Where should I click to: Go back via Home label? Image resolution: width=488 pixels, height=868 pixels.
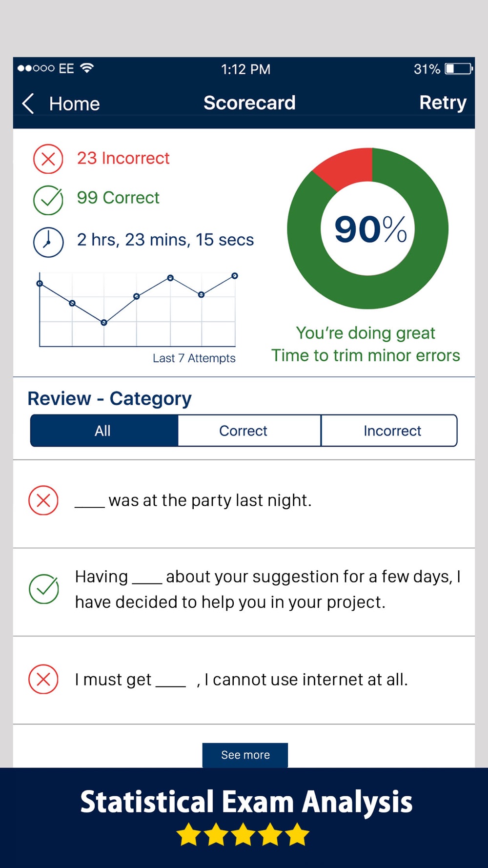pyautogui.click(x=74, y=104)
